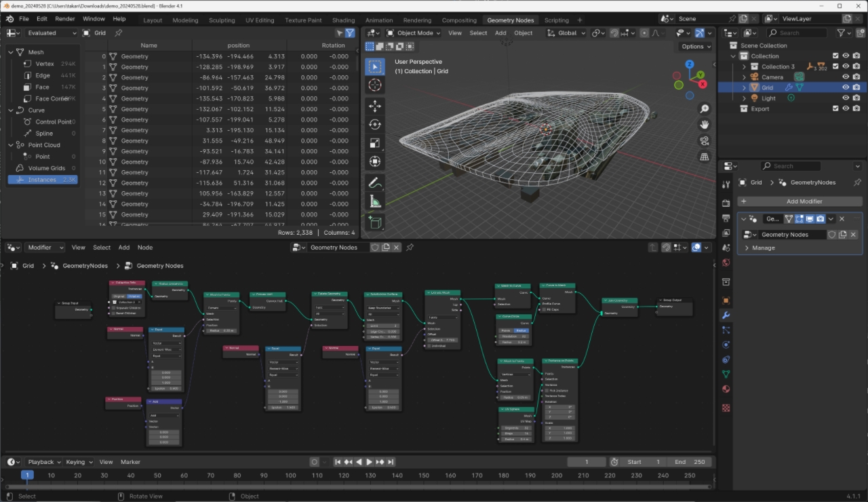
Task: Open the World properties tab
Action: pos(726,263)
